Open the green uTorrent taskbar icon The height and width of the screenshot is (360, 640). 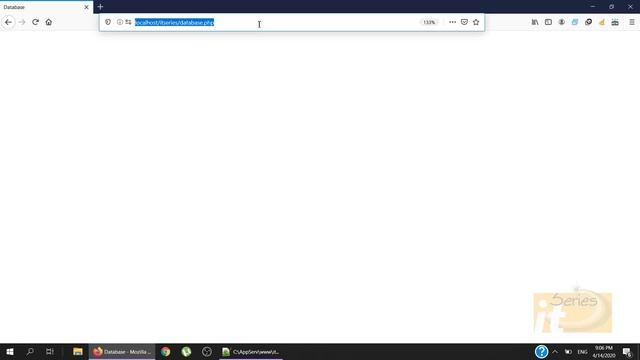click(186, 351)
